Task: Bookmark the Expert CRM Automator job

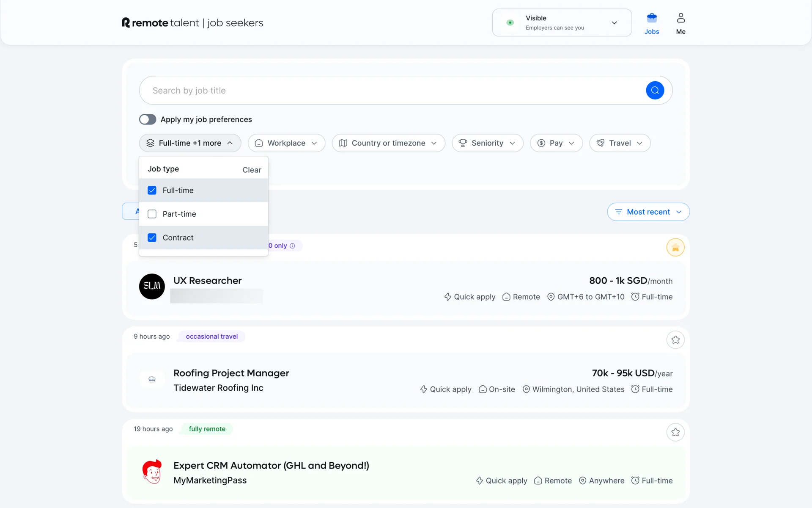Action: pos(675,432)
